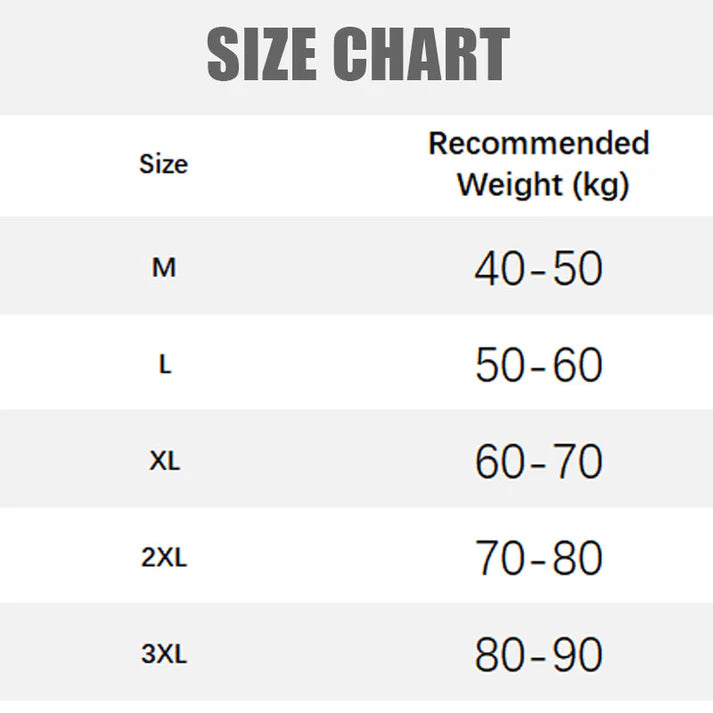Screen dimensions: 713x713
Task: Click the number 90 in the 3XL row
Action: tap(578, 656)
